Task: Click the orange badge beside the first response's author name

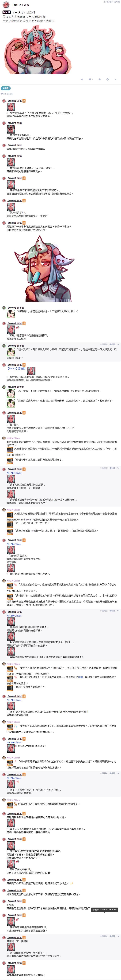Action: click(x=24, y=101)
